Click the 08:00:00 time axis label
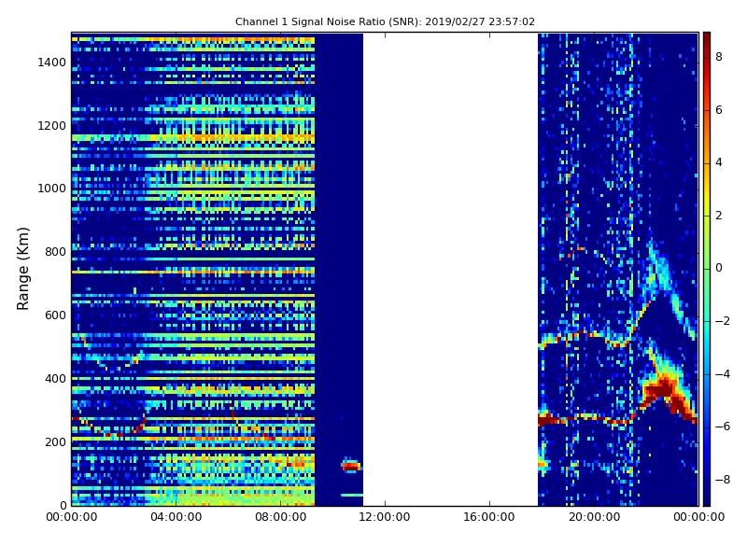The height and width of the screenshot is (560, 747). [280, 517]
